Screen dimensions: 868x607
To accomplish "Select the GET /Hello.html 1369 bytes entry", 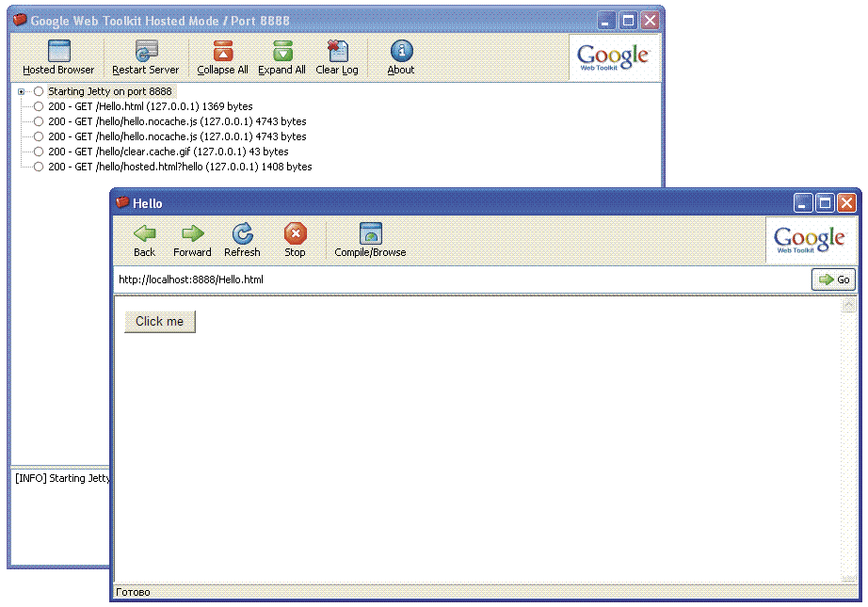I will [x=150, y=106].
